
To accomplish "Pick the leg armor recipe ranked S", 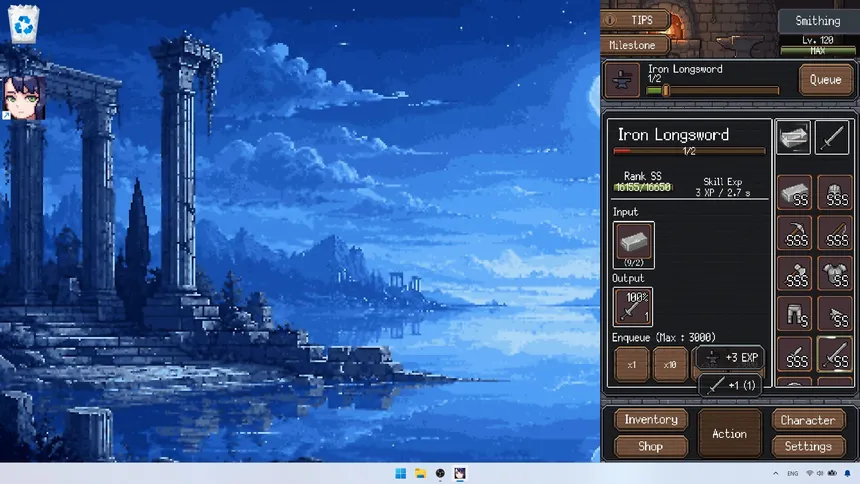I will (794, 314).
